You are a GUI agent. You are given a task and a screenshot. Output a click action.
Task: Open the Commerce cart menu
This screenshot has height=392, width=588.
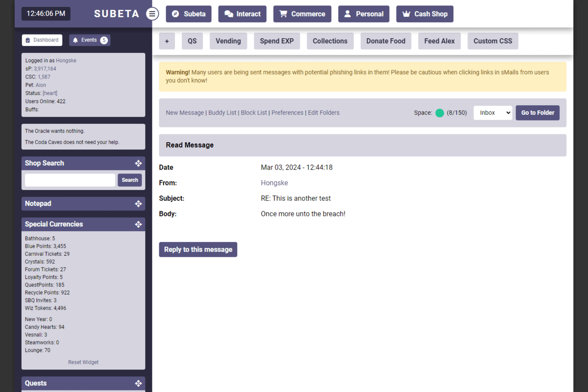[302, 14]
